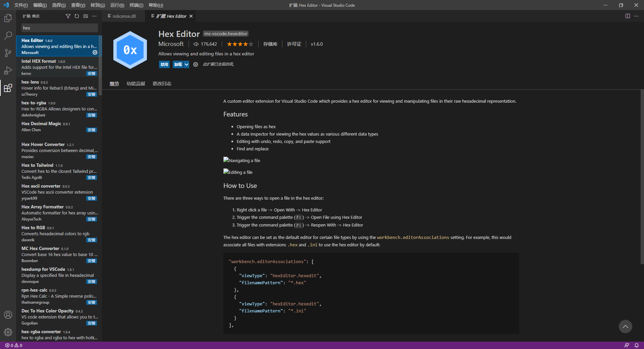
Task: Open the Explorer view in activity bar
Action: point(8,18)
